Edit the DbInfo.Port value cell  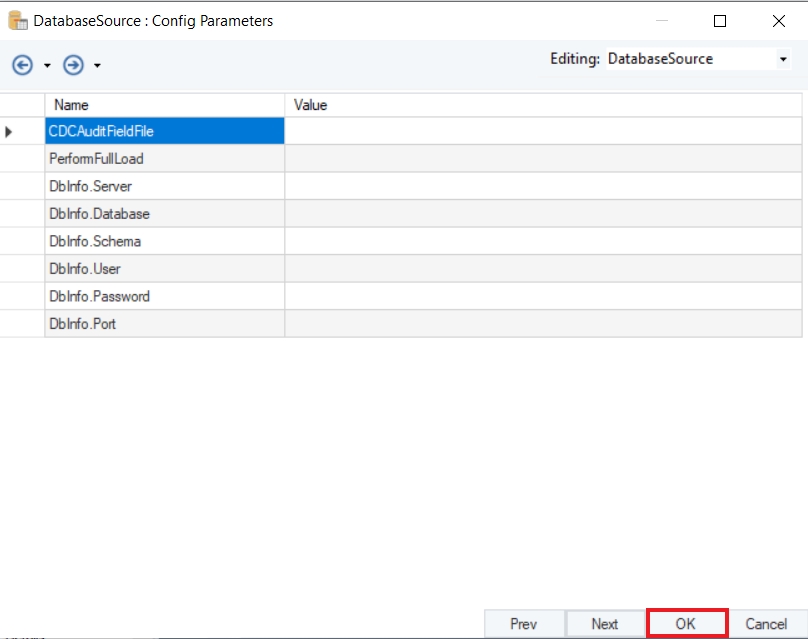542,324
